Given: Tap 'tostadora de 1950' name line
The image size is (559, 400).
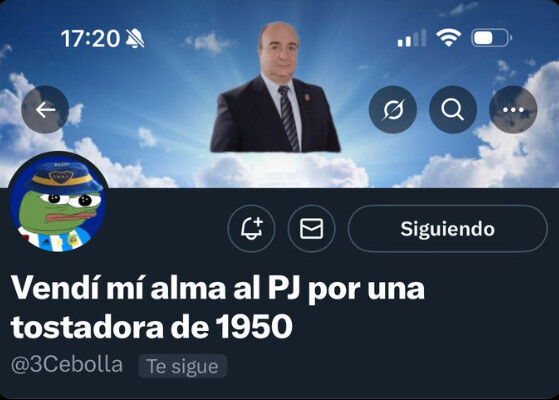Looking at the screenshot, I should click(x=152, y=327).
